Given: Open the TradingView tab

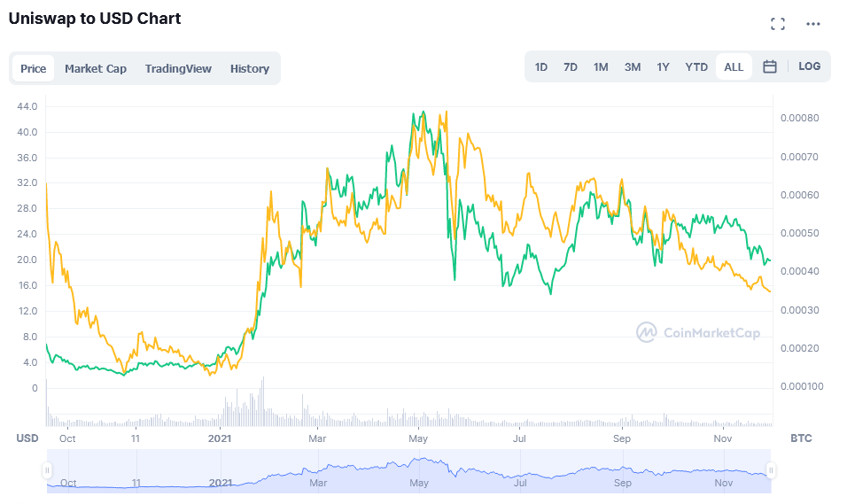Looking at the screenshot, I should click(x=178, y=68).
